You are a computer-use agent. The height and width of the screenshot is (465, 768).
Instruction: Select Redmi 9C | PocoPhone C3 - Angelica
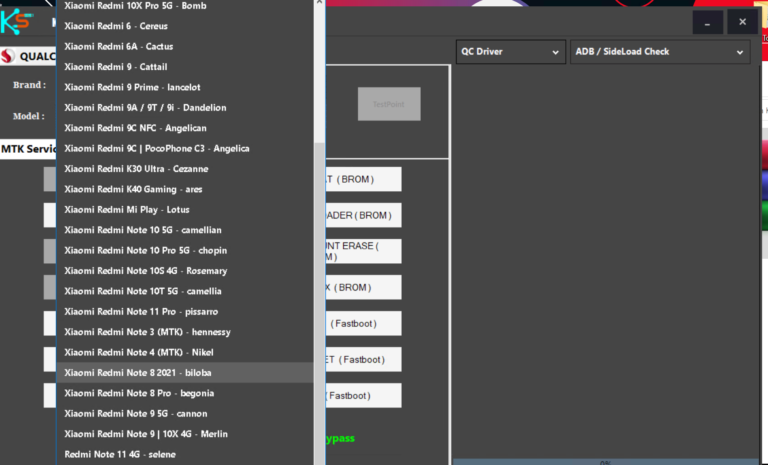pyautogui.click(x=185, y=148)
